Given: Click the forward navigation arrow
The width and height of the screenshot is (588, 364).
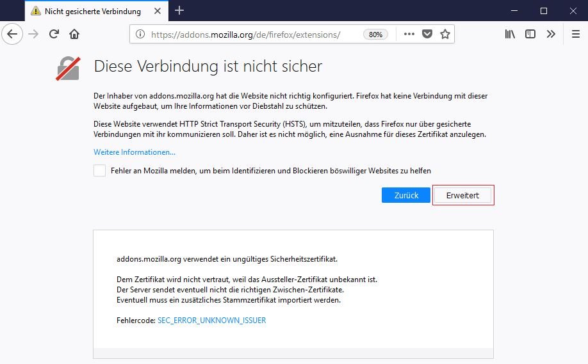Looking at the screenshot, I should tap(33, 34).
